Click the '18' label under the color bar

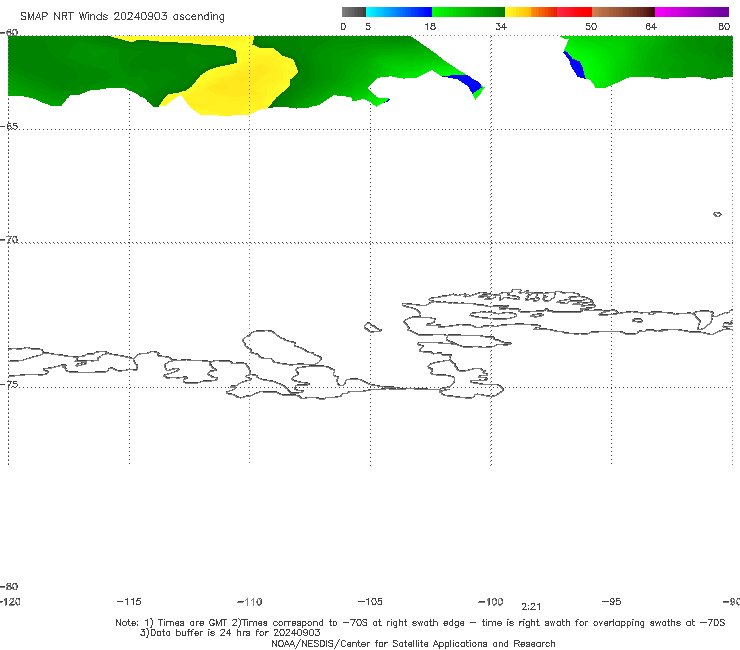430,27
